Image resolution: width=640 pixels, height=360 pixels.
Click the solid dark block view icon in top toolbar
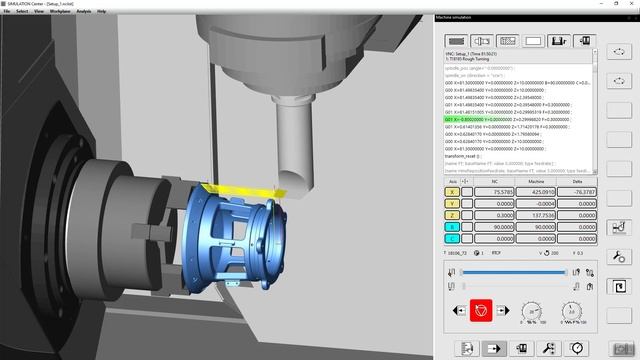(456, 41)
